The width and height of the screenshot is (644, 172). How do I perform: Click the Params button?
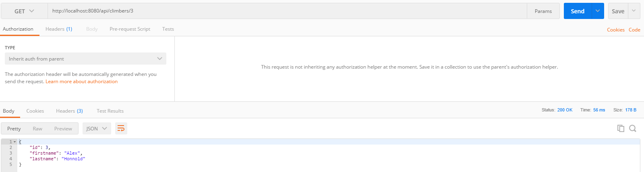(x=543, y=11)
